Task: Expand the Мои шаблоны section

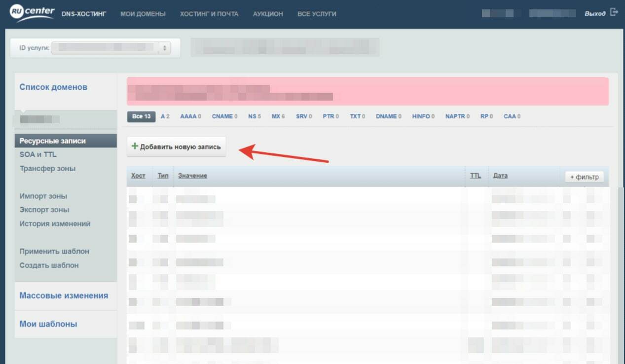Action: [48, 324]
